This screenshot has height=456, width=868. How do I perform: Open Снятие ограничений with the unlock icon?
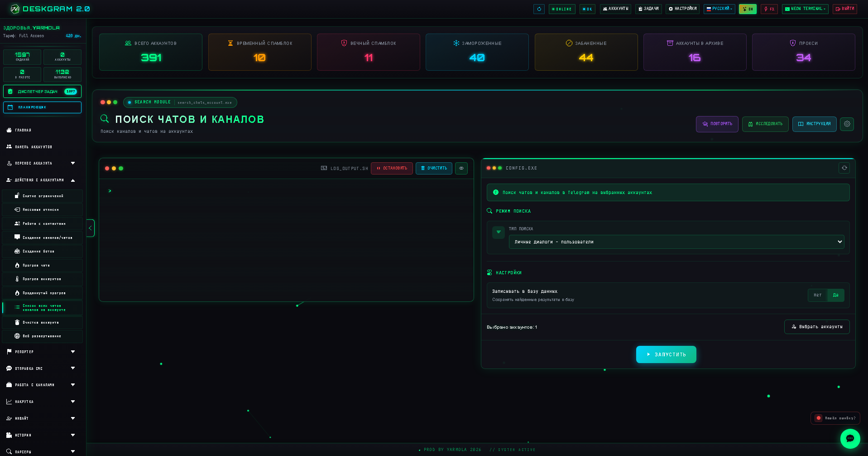(43, 196)
